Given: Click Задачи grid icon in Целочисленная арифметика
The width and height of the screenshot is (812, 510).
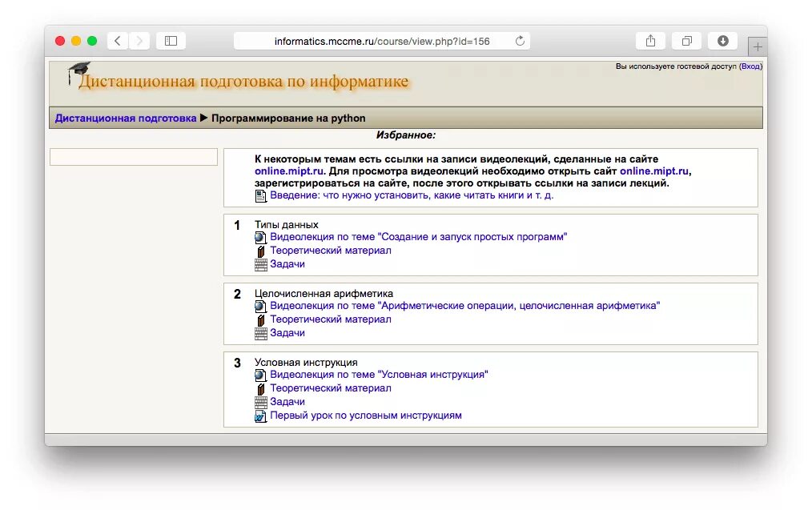Looking at the screenshot, I should [x=261, y=333].
